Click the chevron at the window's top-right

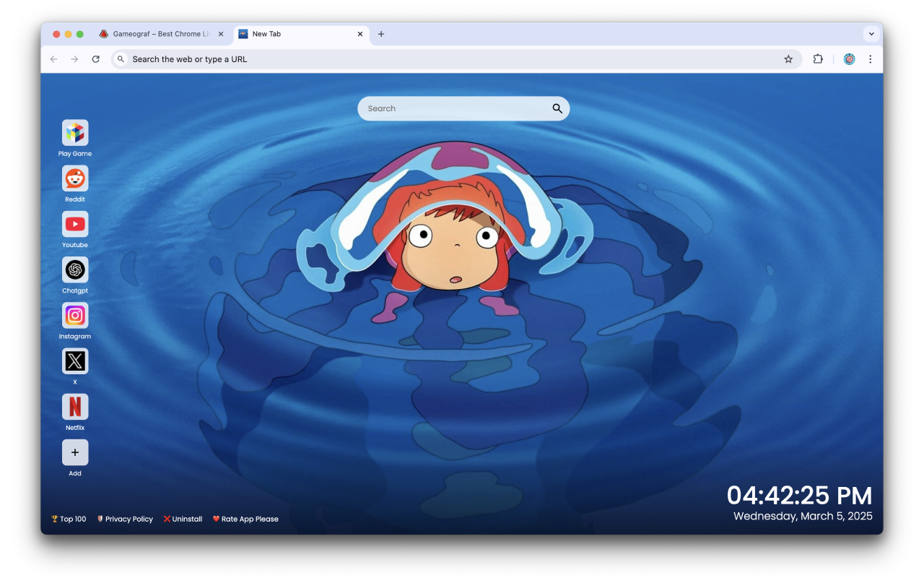click(871, 33)
